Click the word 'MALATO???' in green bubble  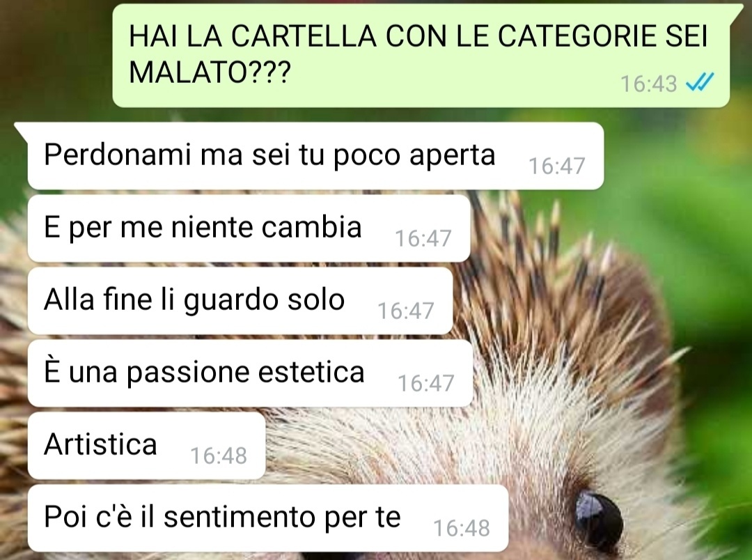(x=210, y=72)
